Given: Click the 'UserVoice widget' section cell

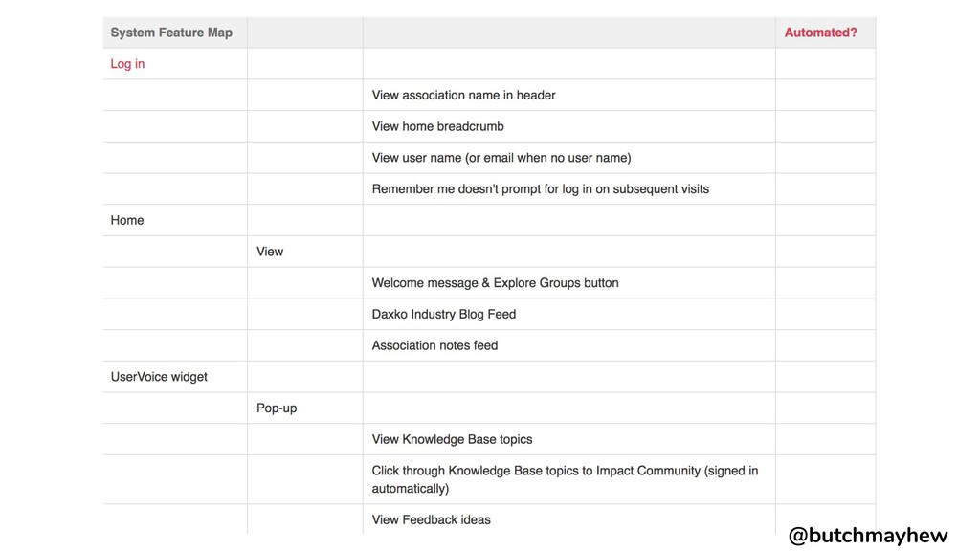Looking at the screenshot, I should click(x=175, y=376).
